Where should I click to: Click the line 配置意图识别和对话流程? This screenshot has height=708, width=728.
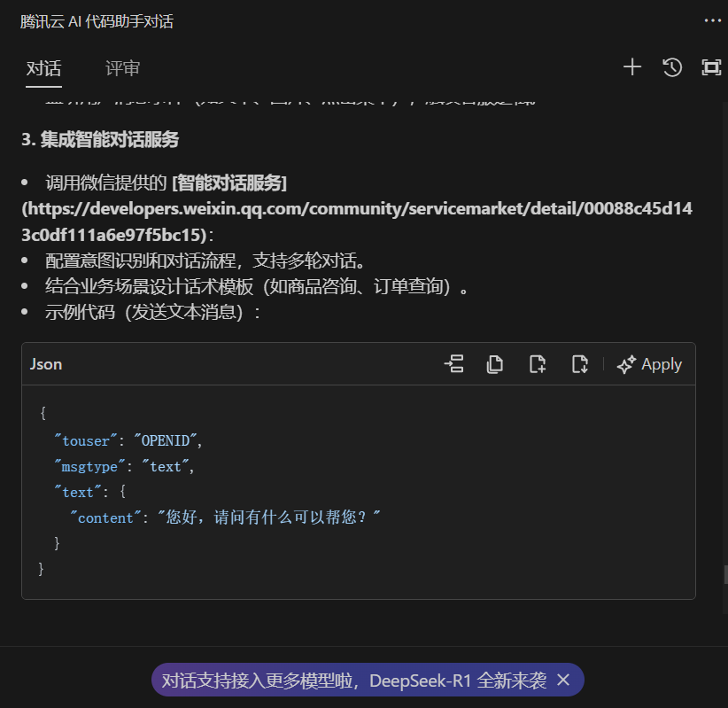click(205, 261)
